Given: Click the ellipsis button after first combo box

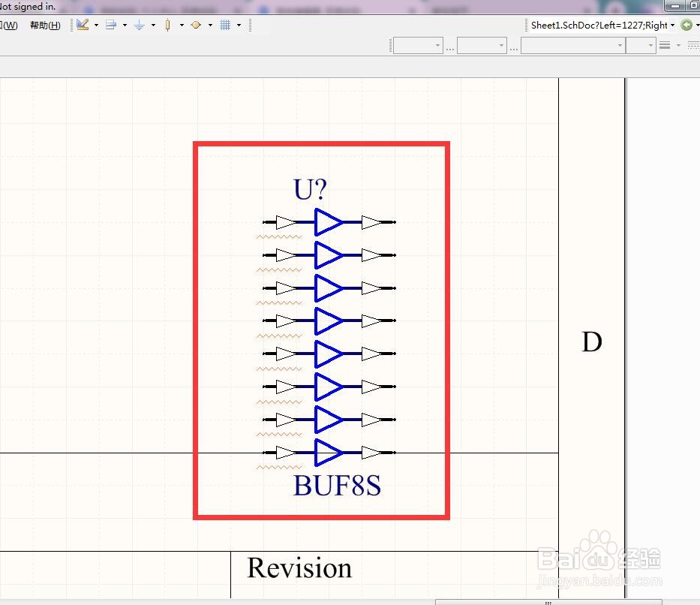Looking at the screenshot, I should pos(450,48).
